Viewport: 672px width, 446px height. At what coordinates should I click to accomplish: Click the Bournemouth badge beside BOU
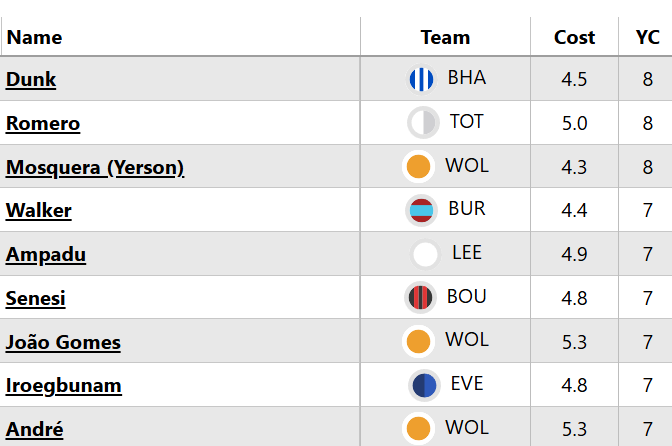click(420, 297)
